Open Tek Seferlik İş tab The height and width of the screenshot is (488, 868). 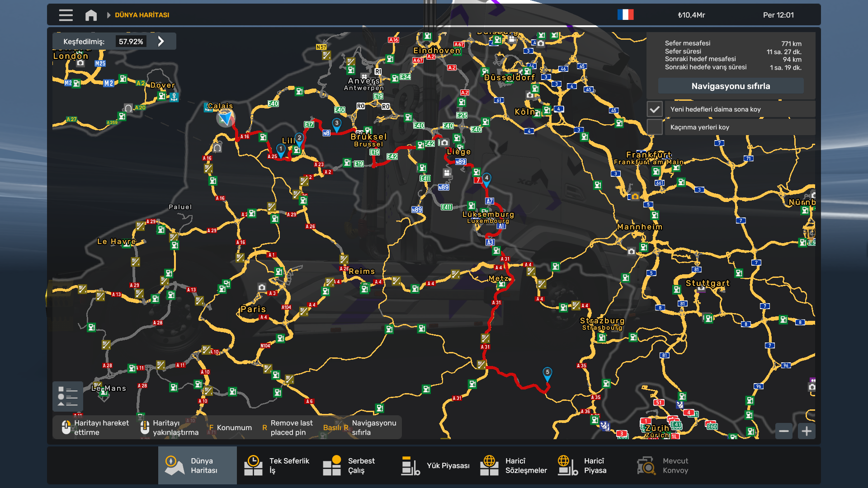pyautogui.click(x=276, y=465)
